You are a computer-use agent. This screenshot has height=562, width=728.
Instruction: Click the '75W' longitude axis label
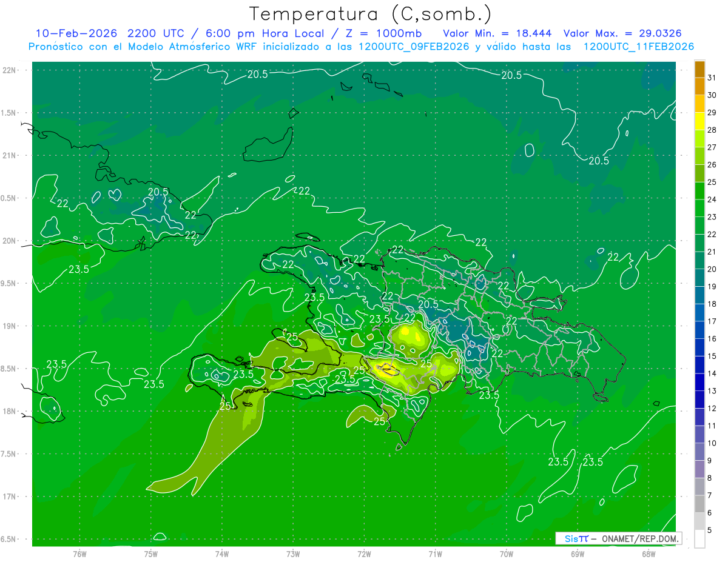pyautogui.click(x=151, y=554)
